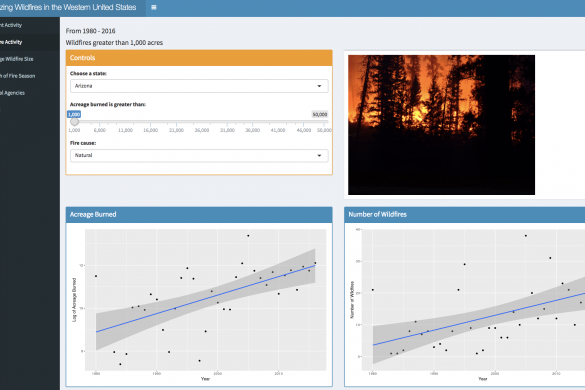Click the 'Log of Acreage Burned' axis label
Image resolution: width=585 pixels, height=390 pixels.
point(74,300)
